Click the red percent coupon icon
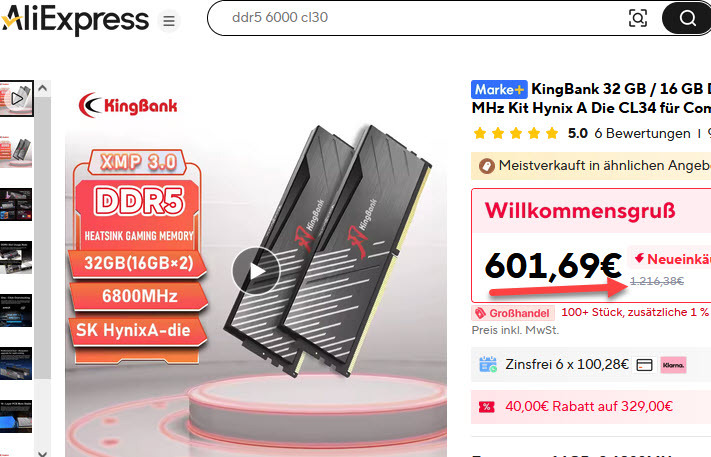Viewport: 711px width, 457px height. coord(487,407)
